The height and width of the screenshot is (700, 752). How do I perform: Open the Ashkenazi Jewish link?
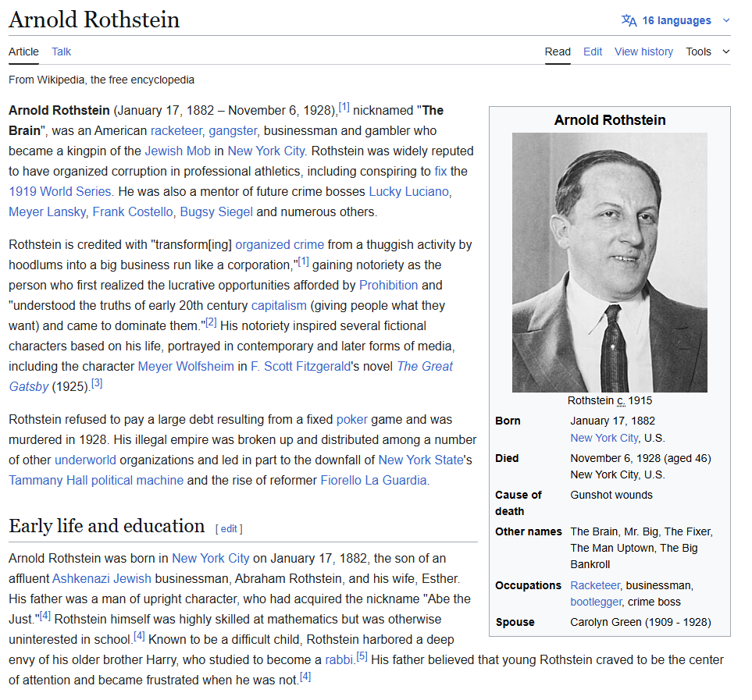tap(102, 579)
